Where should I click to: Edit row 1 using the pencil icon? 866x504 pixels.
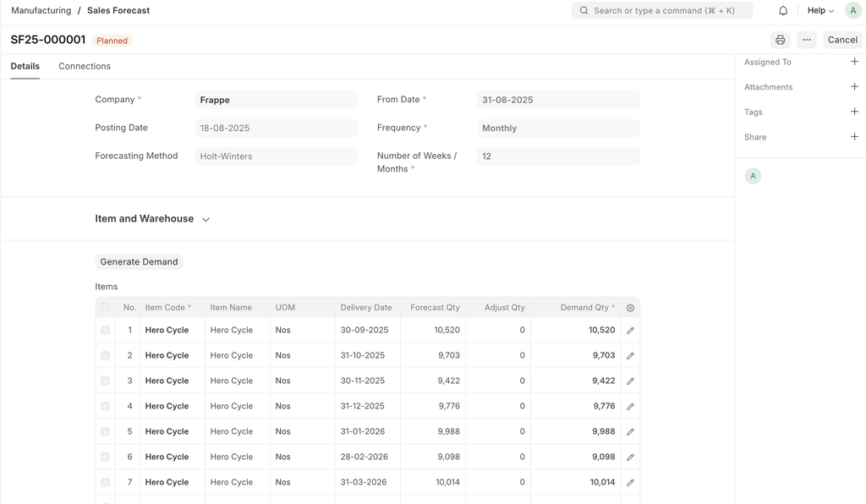(630, 331)
